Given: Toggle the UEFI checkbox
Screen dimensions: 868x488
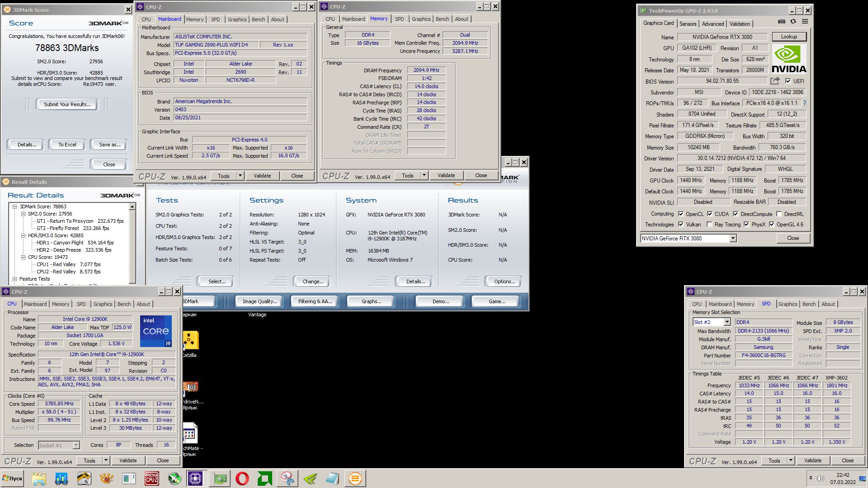Looking at the screenshot, I should (x=788, y=81).
